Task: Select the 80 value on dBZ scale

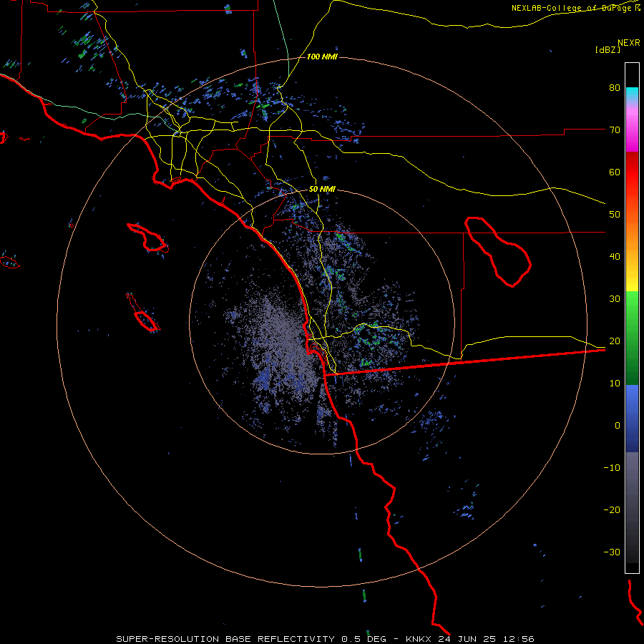Action: [615, 88]
